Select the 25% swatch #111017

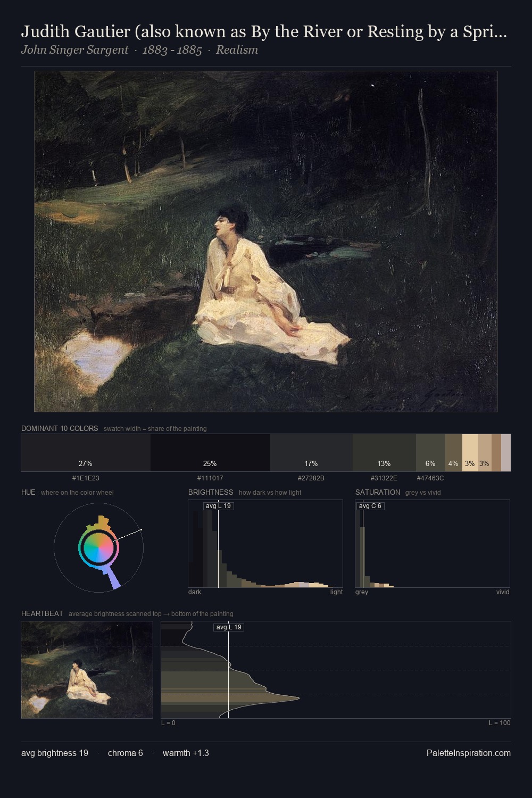[210, 453]
